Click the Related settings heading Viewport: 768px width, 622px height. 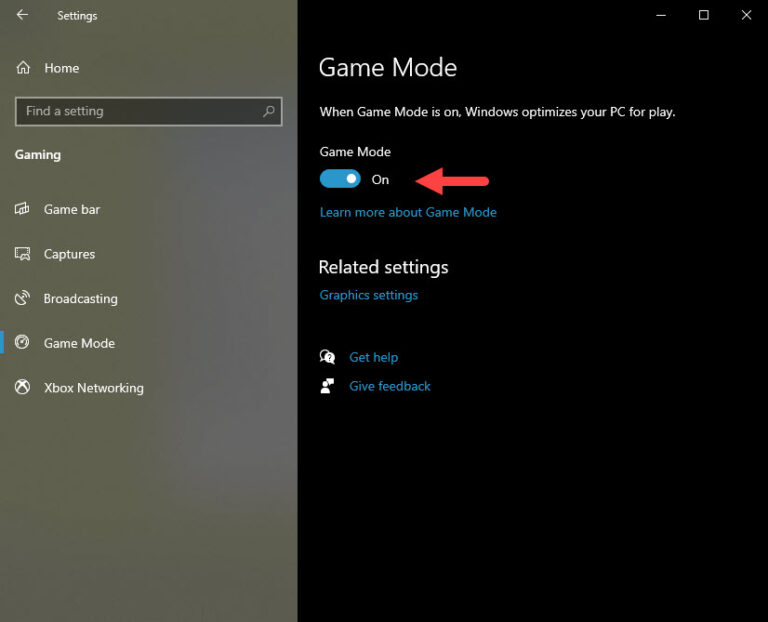[x=383, y=267]
